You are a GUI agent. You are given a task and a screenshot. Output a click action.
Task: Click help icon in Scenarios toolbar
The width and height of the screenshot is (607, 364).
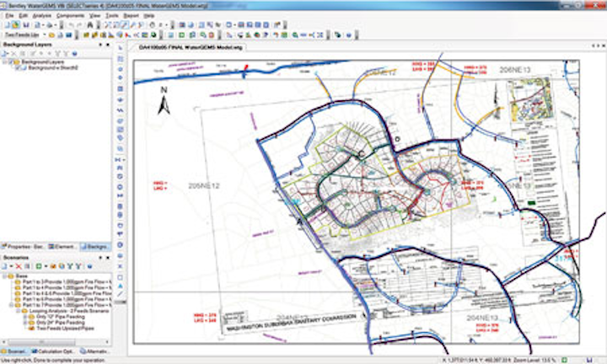(89, 266)
